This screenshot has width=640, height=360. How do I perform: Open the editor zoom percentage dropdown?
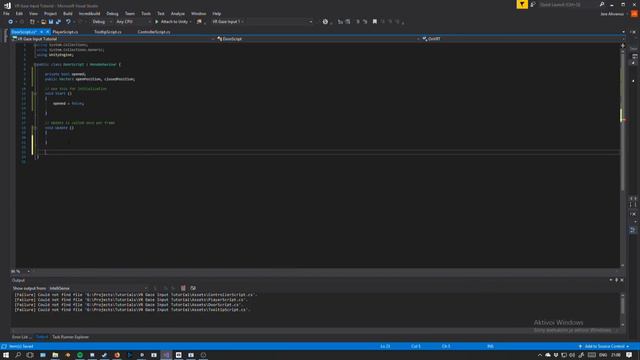(20, 271)
